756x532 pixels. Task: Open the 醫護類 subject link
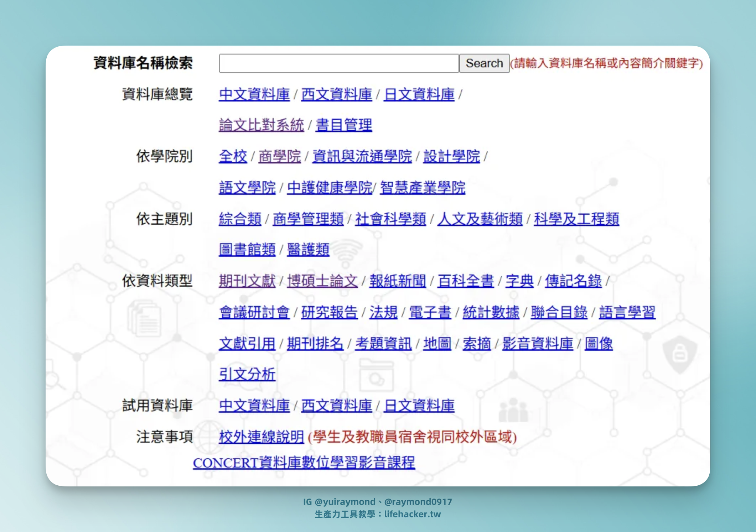click(308, 250)
